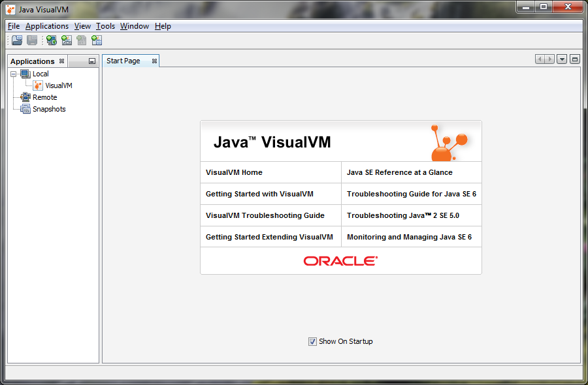Click the Add Remote Host toolbar icon
588x385 pixels.
(x=51, y=40)
